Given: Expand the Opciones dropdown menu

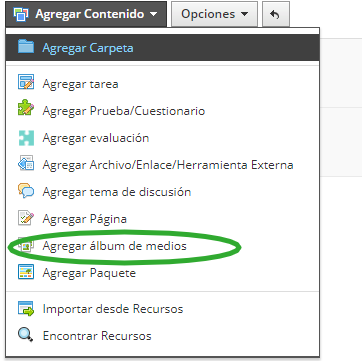Looking at the screenshot, I should (214, 14).
